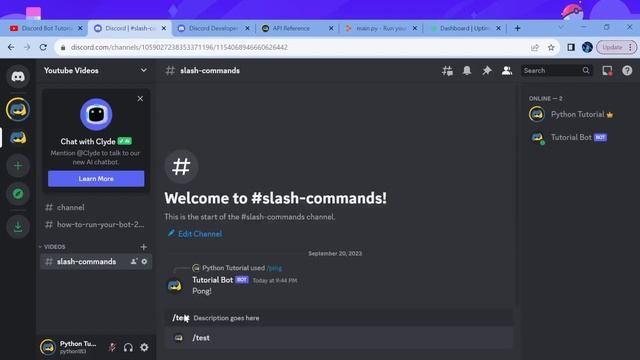Click Clyde robot avatar

(x=96, y=114)
